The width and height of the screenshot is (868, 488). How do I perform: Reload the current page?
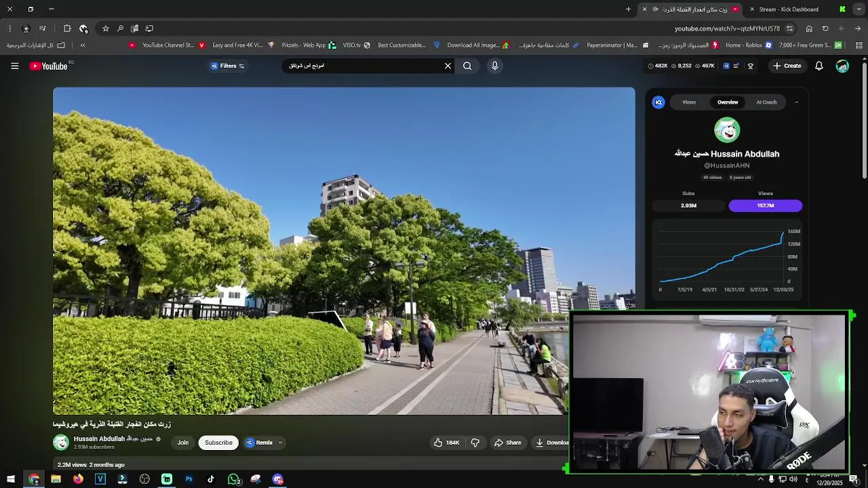click(825, 28)
